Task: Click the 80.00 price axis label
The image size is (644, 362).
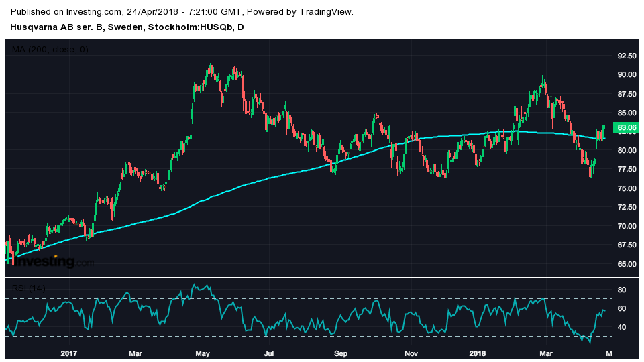Action: point(627,150)
